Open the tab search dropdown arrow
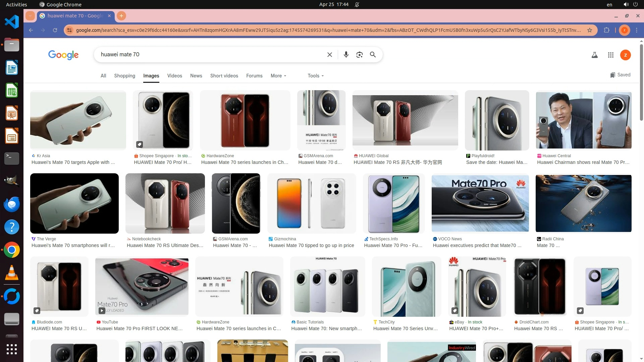The width and height of the screenshot is (644, 362). pos(30,16)
